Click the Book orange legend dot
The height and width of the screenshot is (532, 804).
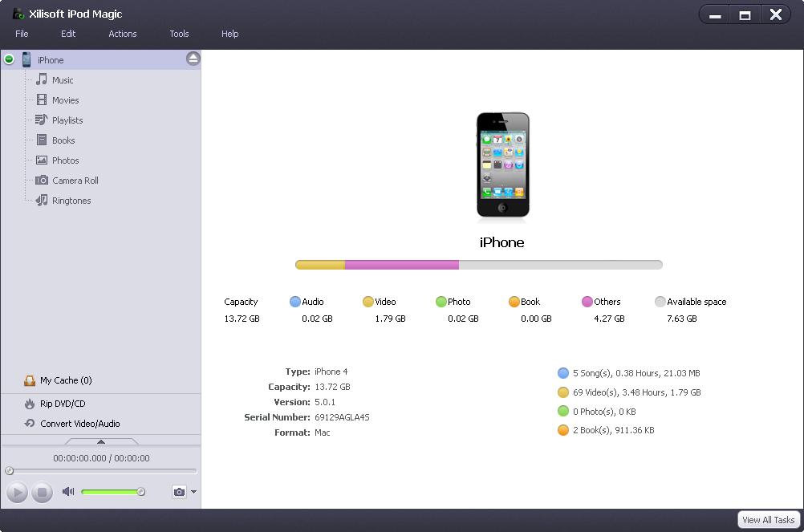coord(514,302)
